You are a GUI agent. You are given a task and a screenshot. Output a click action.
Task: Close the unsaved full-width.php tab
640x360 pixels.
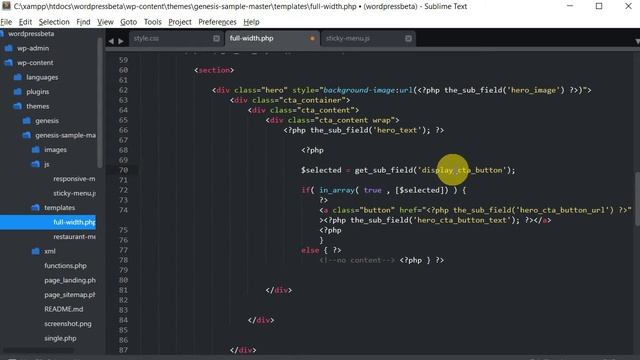coord(312,38)
